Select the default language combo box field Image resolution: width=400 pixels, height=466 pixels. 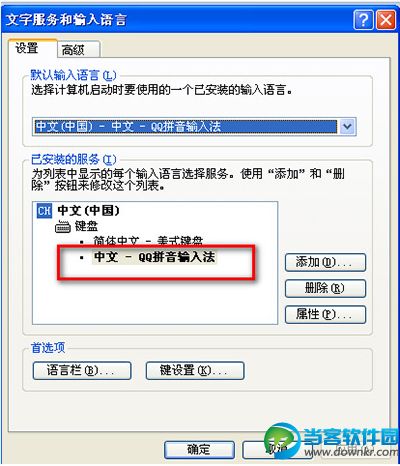(194, 127)
